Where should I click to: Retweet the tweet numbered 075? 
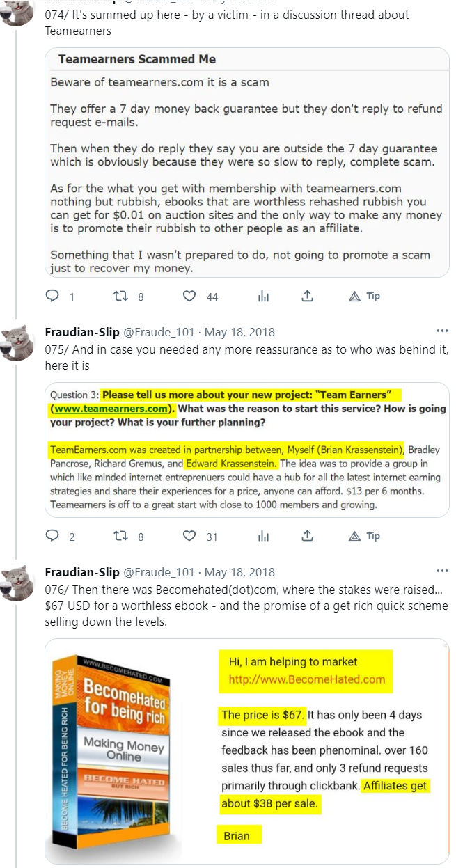coord(121,536)
